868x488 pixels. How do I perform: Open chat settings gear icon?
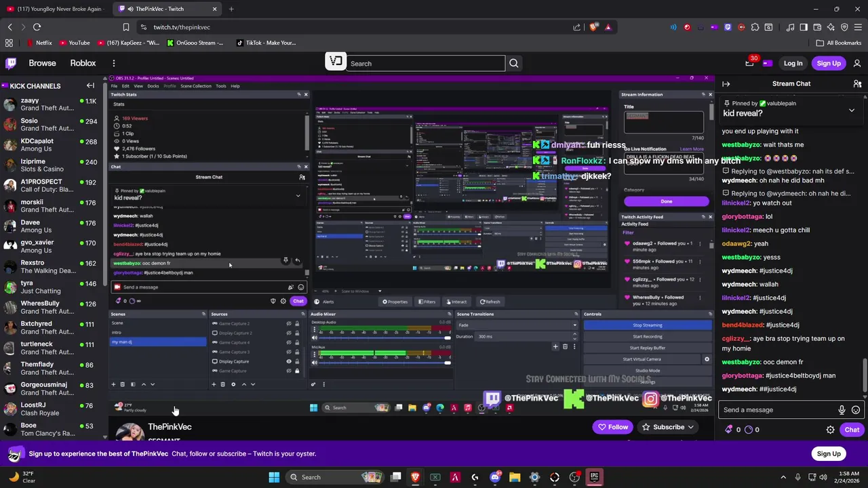click(830, 429)
